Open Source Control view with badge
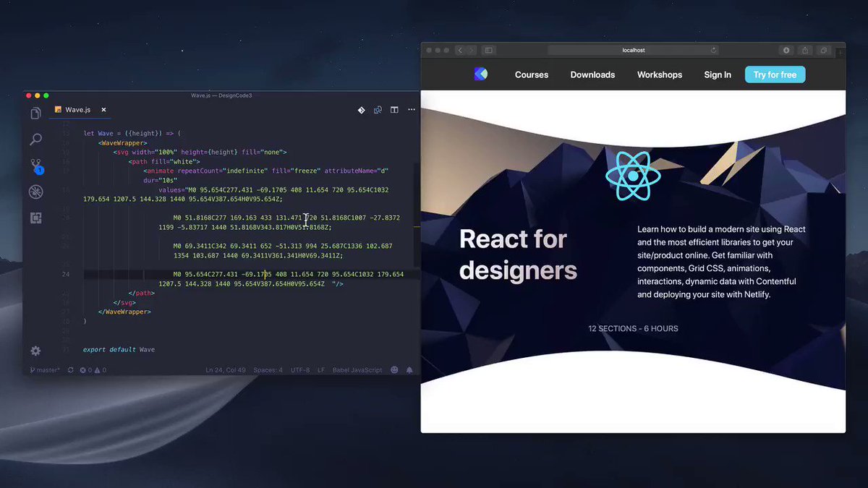The image size is (868, 488). coord(35,166)
